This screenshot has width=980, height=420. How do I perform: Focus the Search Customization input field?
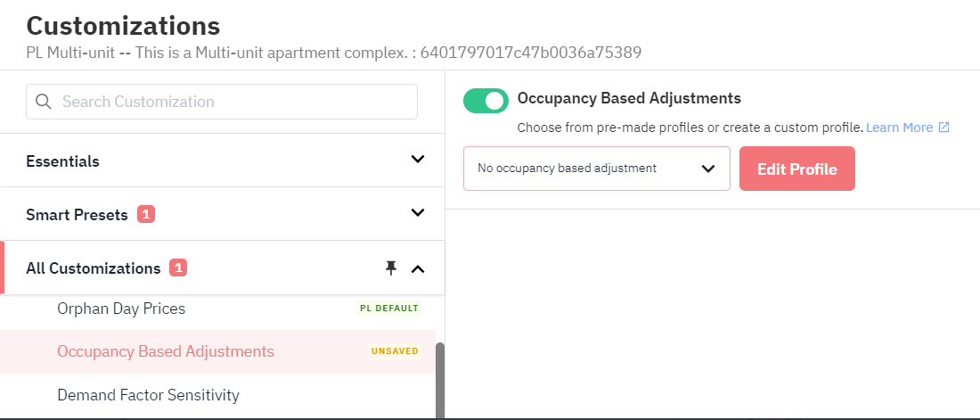click(x=222, y=102)
